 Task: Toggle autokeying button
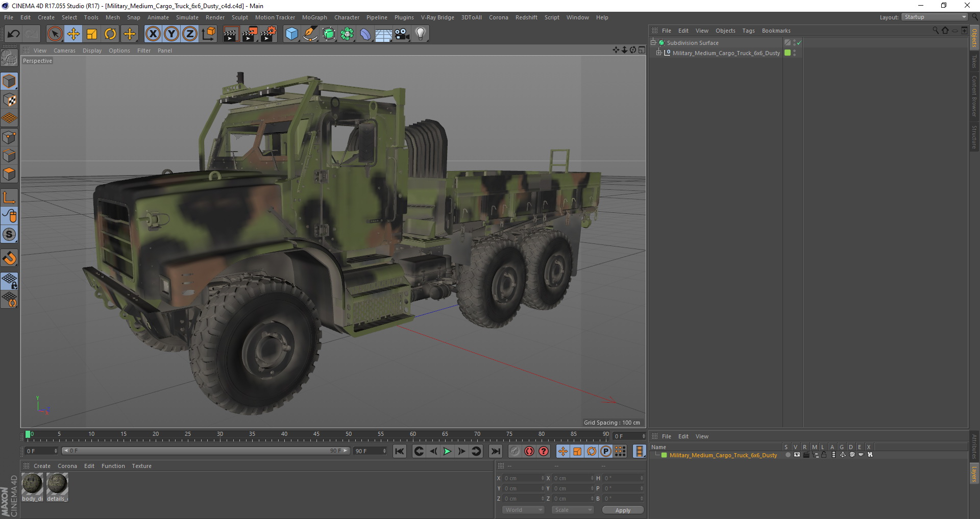pos(529,451)
